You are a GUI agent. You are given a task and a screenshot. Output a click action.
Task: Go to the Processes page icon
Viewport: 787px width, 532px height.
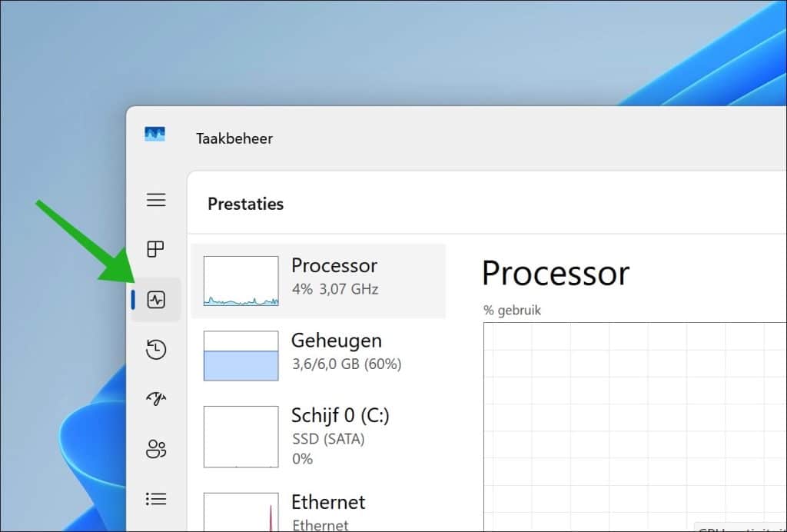pyautogui.click(x=156, y=249)
